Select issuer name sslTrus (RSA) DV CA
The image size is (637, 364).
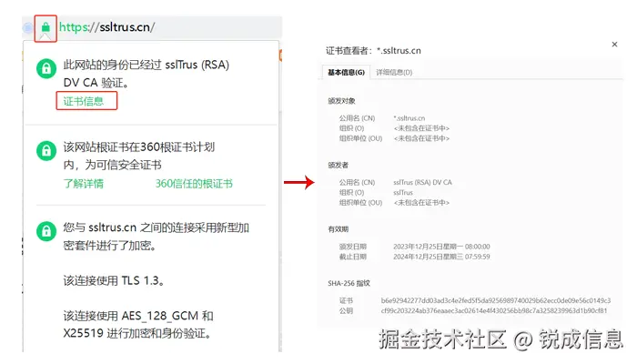pyautogui.click(x=422, y=182)
